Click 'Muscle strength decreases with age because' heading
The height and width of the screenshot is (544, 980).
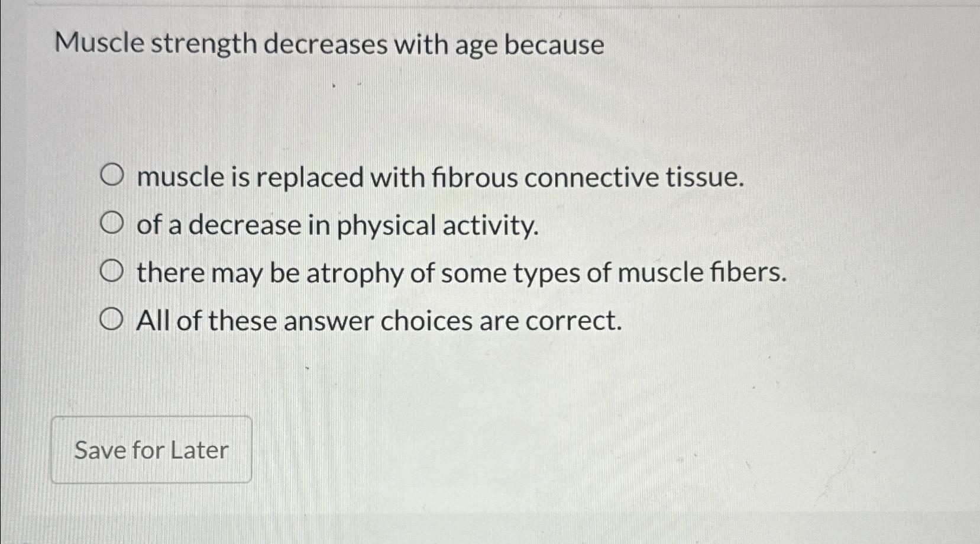[x=331, y=44]
